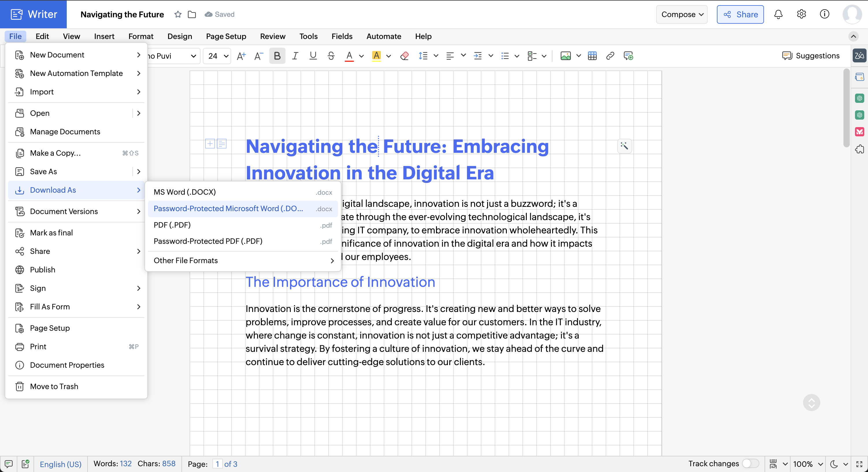868x472 pixels.
Task: Open the 100% zoom dropdown
Action: coord(808,464)
